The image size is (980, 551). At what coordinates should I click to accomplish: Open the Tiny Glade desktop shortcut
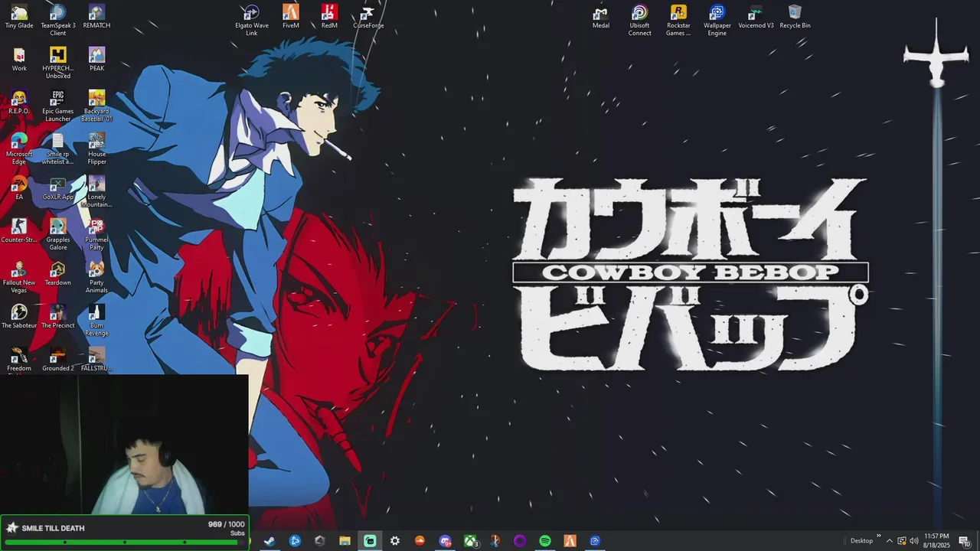click(19, 17)
